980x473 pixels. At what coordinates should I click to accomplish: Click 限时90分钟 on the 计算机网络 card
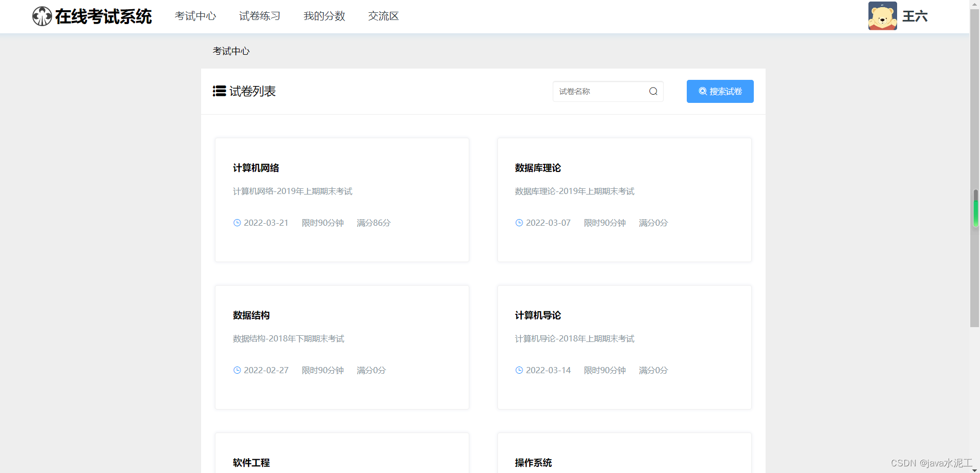tap(322, 223)
